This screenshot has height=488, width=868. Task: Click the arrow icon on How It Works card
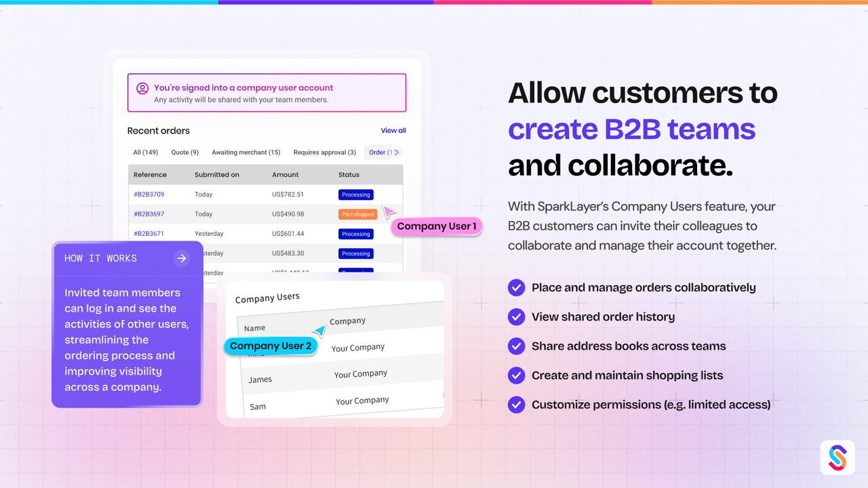[181, 258]
